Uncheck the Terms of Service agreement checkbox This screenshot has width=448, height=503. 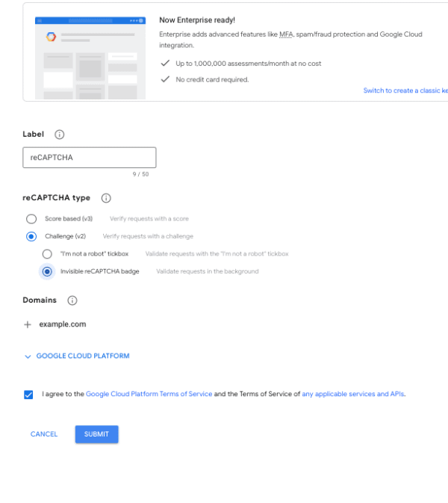[28, 394]
